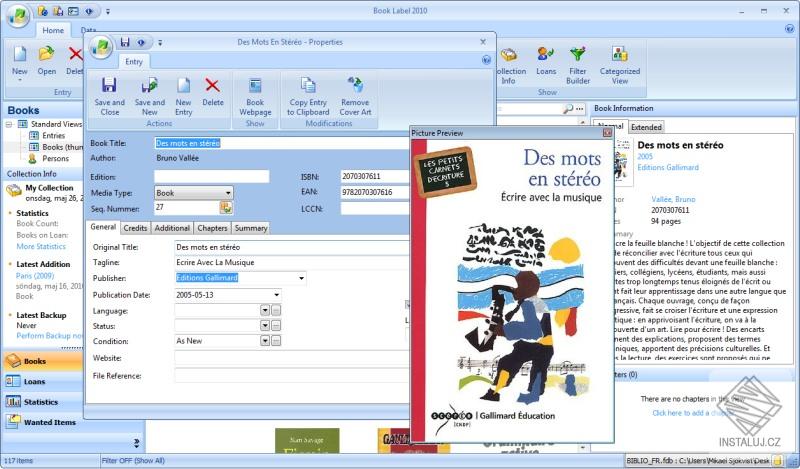The height and width of the screenshot is (469, 800).
Task: Switch to Categorized View
Action: pos(619,65)
